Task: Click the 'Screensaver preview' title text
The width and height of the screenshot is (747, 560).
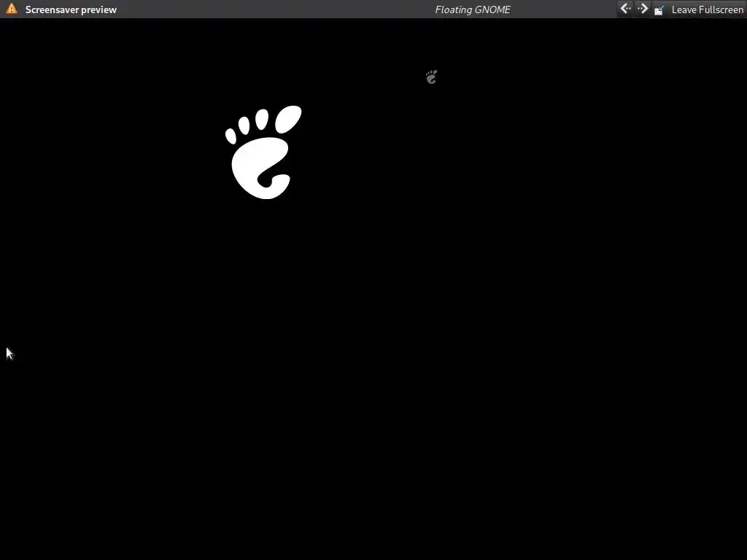Action: (71, 9)
